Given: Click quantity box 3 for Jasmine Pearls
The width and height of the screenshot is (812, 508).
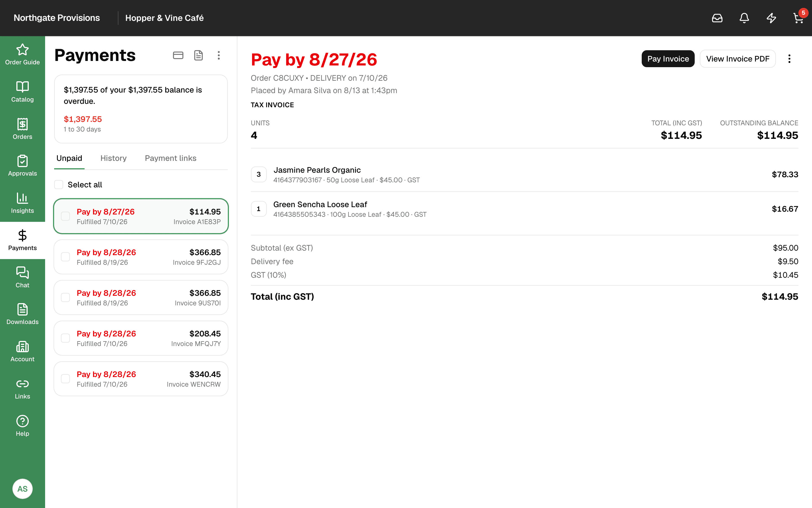Looking at the screenshot, I should tap(259, 174).
